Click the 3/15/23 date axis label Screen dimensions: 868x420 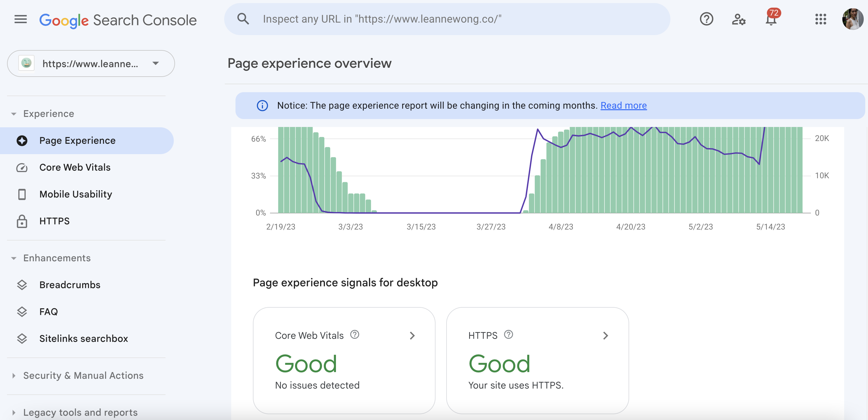coord(421,227)
